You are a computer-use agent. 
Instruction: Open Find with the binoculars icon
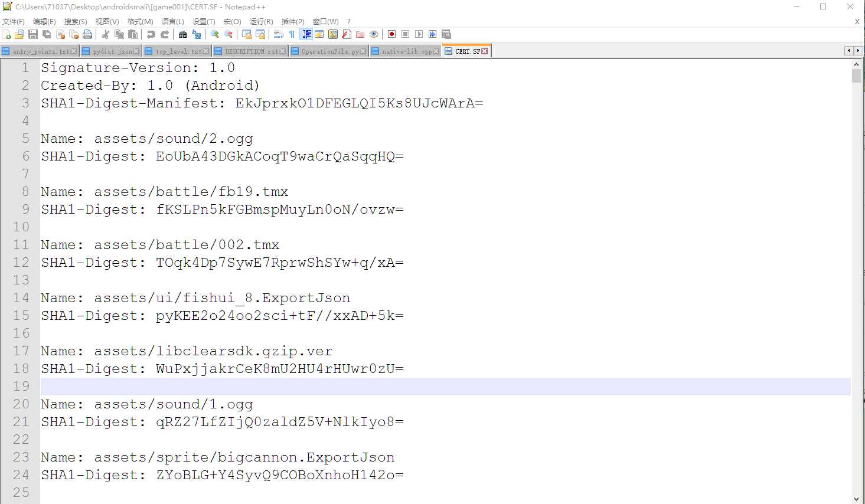coord(183,34)
